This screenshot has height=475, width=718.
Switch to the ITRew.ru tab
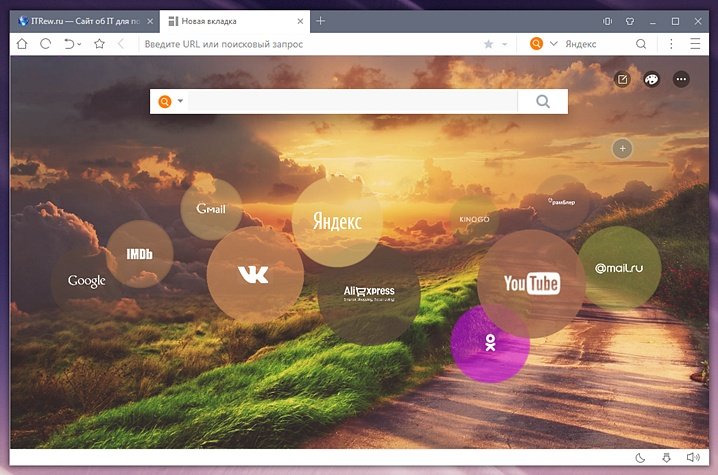[85, 21]
